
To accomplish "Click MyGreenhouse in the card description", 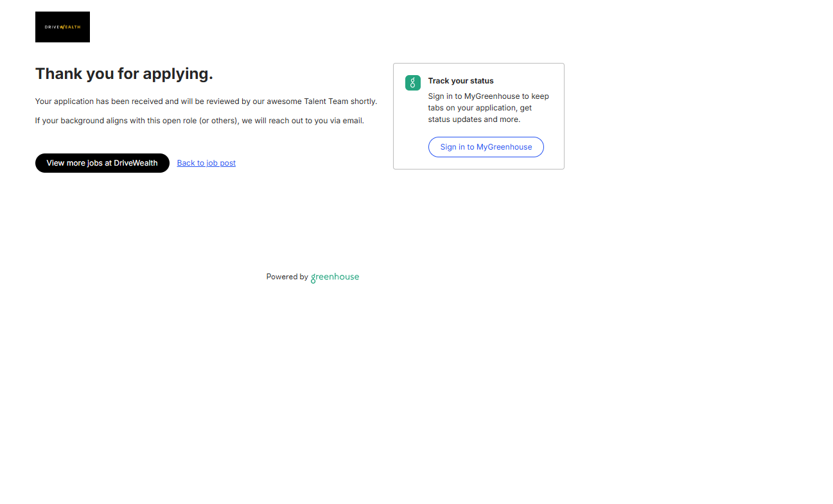I will [492, 96].
